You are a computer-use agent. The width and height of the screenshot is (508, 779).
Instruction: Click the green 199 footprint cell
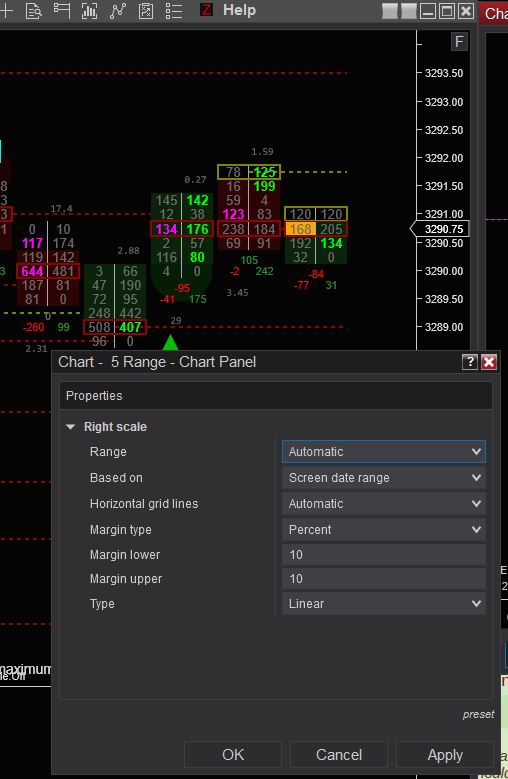pos(264,186)
